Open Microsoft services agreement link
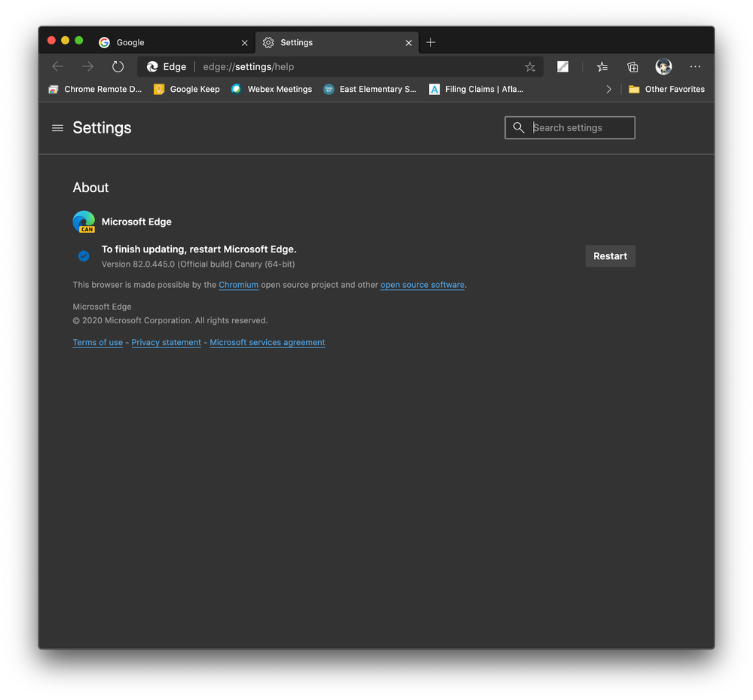Image resolution: width=753 pixels, height=700 pixels. [268, 342]
